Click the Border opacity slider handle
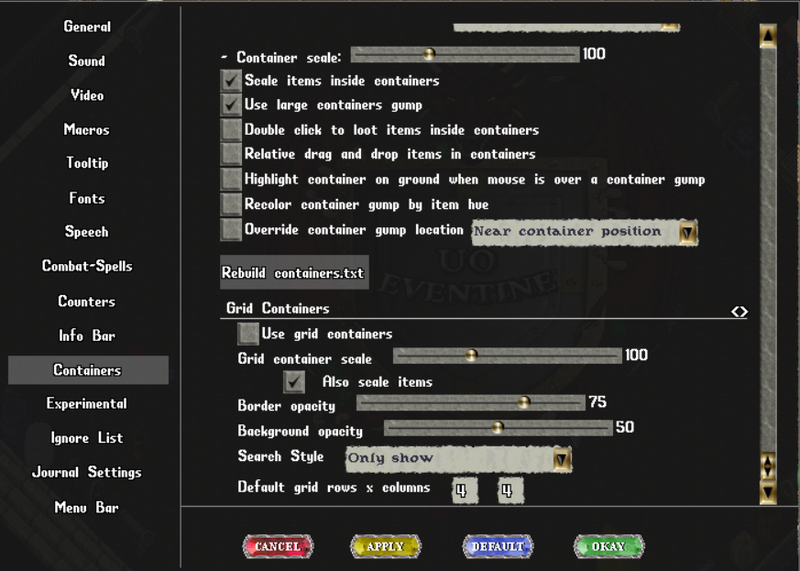 [523, 403]
